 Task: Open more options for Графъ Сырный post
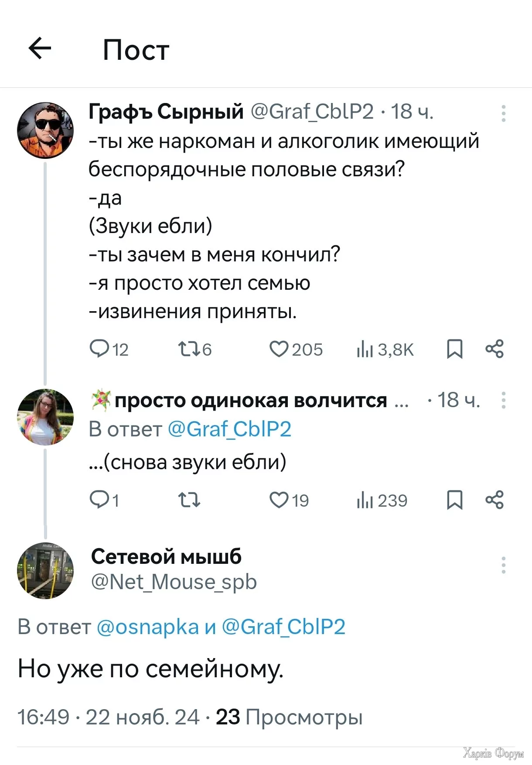coord(504,113)
